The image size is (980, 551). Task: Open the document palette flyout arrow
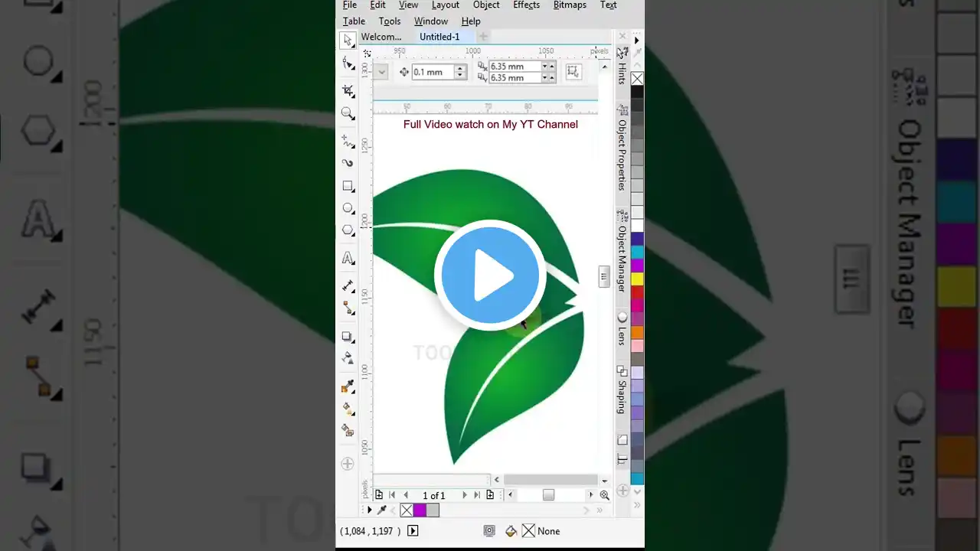click(x=370, y=510)
